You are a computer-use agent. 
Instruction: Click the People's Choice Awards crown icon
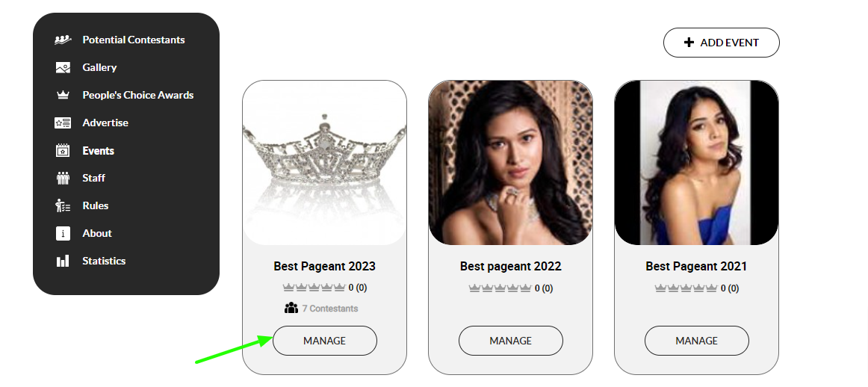[x=63, y=95]
